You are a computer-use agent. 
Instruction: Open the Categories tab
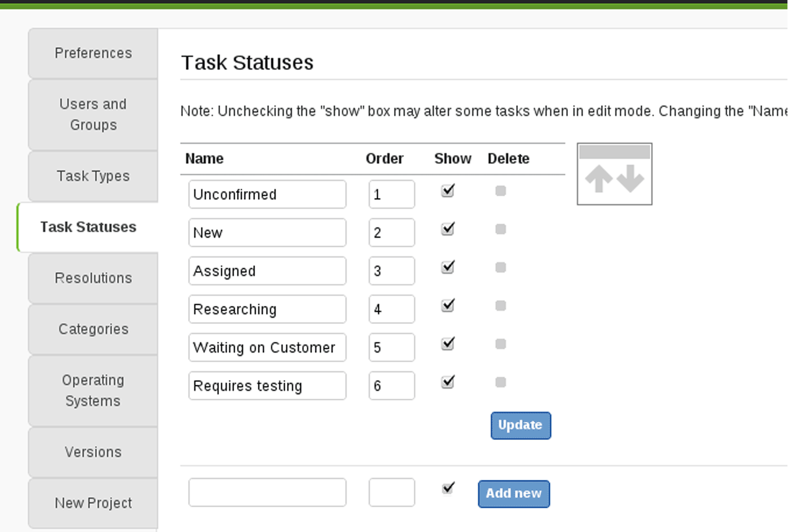click(93, 330)
